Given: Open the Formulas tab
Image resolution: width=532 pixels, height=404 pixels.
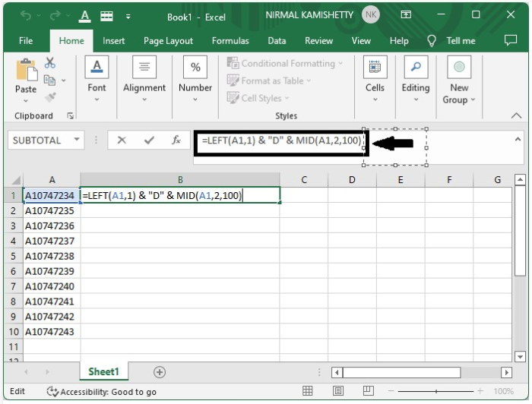Looking at the screenshot, I should point(230,41).
